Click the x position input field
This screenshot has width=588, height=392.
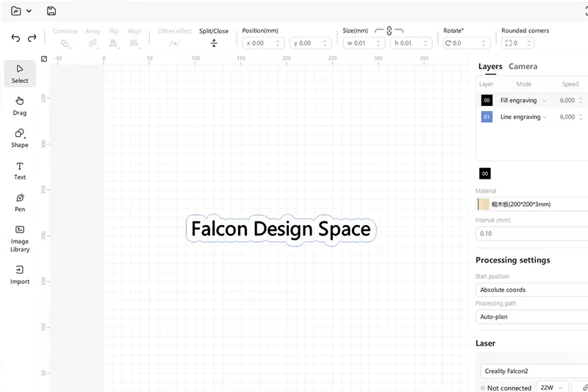tap(263, 43)
